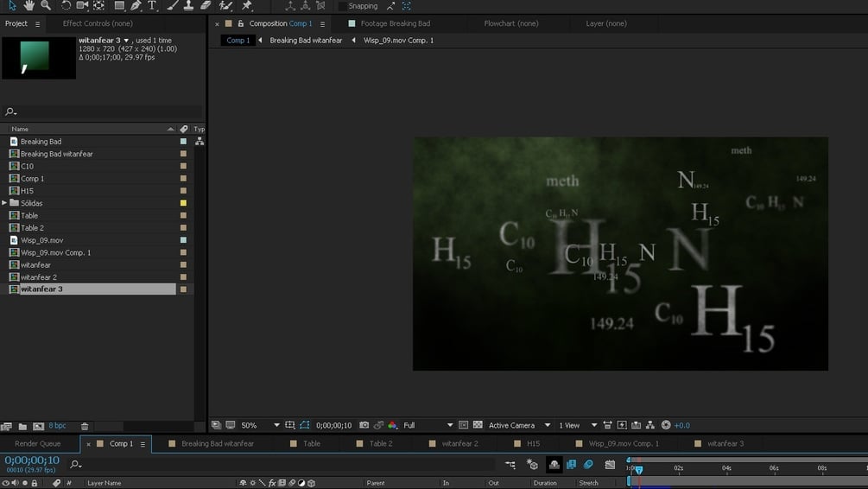Select the Rectangle shape tool
The image size is (868, 489).
pyautogui.click(x=119, y=5)
